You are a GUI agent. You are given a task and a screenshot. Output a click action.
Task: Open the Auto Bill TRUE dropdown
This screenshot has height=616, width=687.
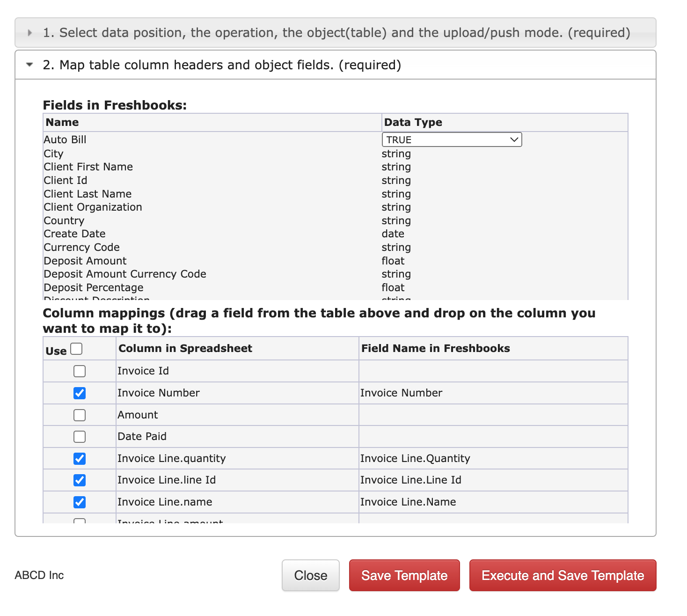(x=452, y=139)
